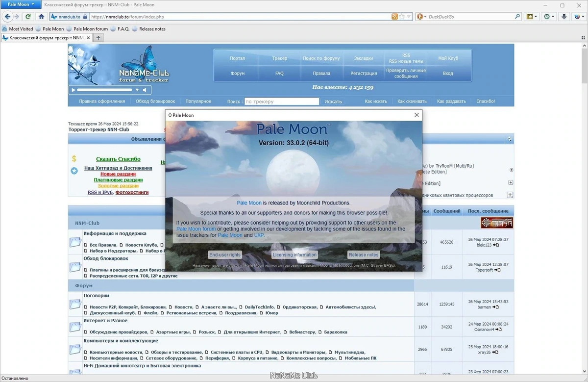Open the Интернет и Разное folder icon
The image size is (588, 382).
(x=75, y=326)
